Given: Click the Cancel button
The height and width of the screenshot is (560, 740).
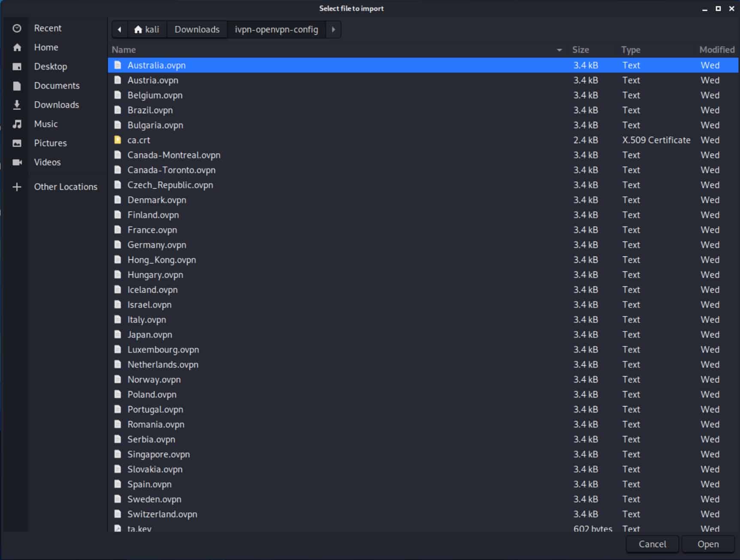Looking at the screenshot, I should 652,544.
